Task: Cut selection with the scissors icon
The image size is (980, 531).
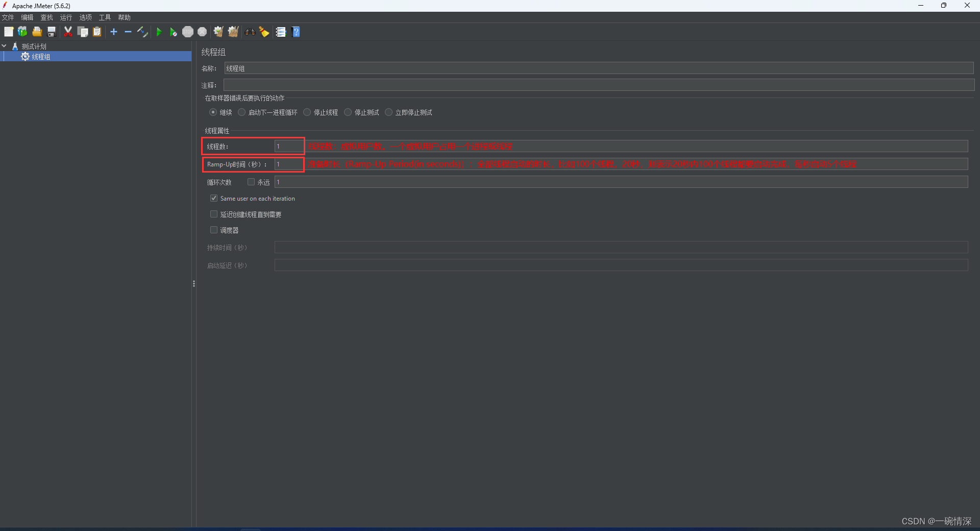Action: point(68,32)
